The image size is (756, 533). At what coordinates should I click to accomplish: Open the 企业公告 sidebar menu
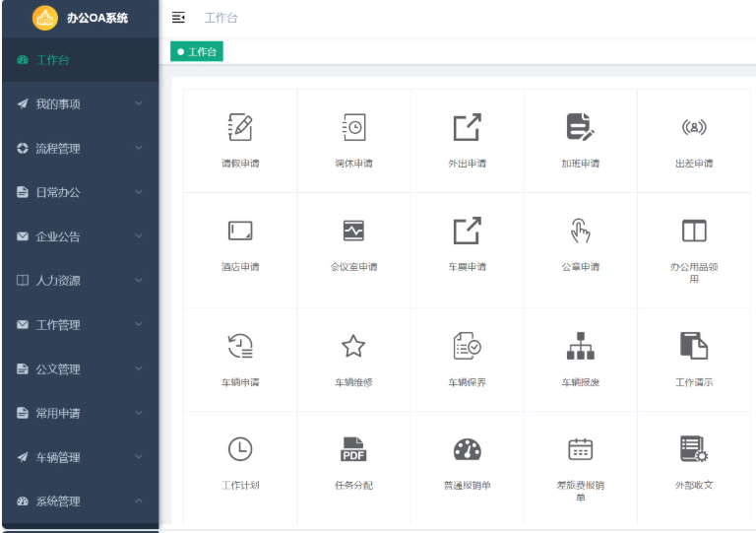click(x=80, y=236)
